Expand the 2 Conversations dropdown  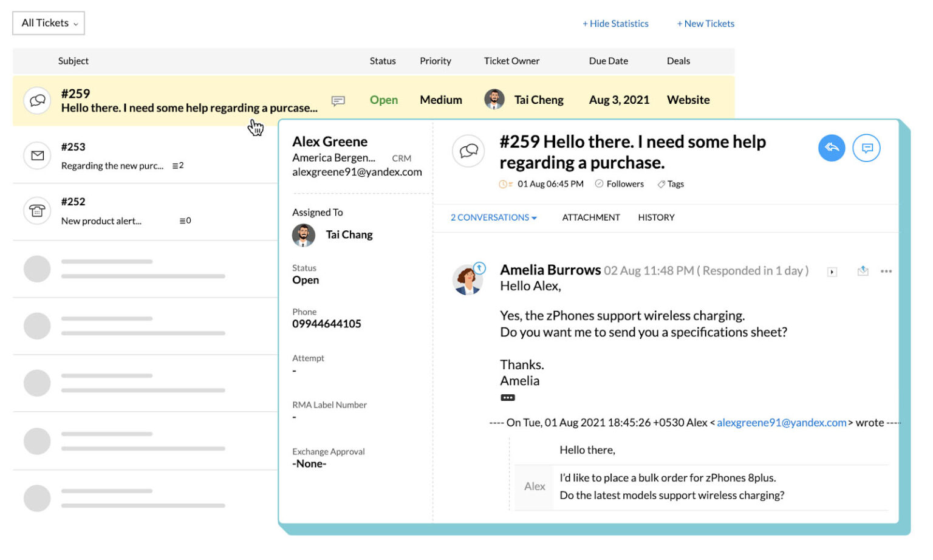click(493, 217)
